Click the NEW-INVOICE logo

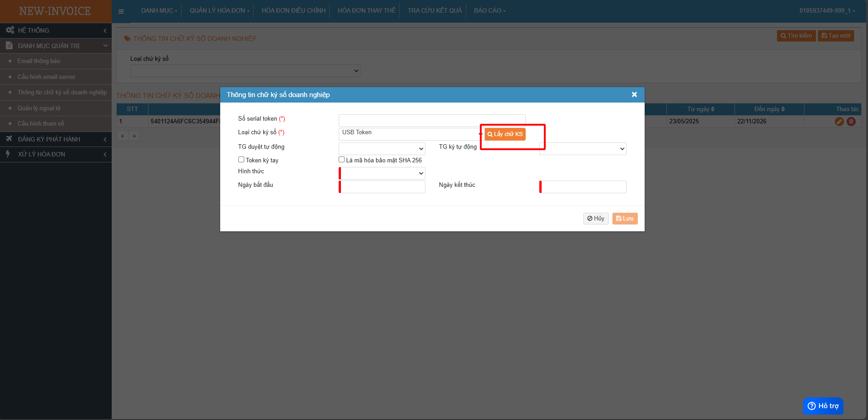click(55, 11)
